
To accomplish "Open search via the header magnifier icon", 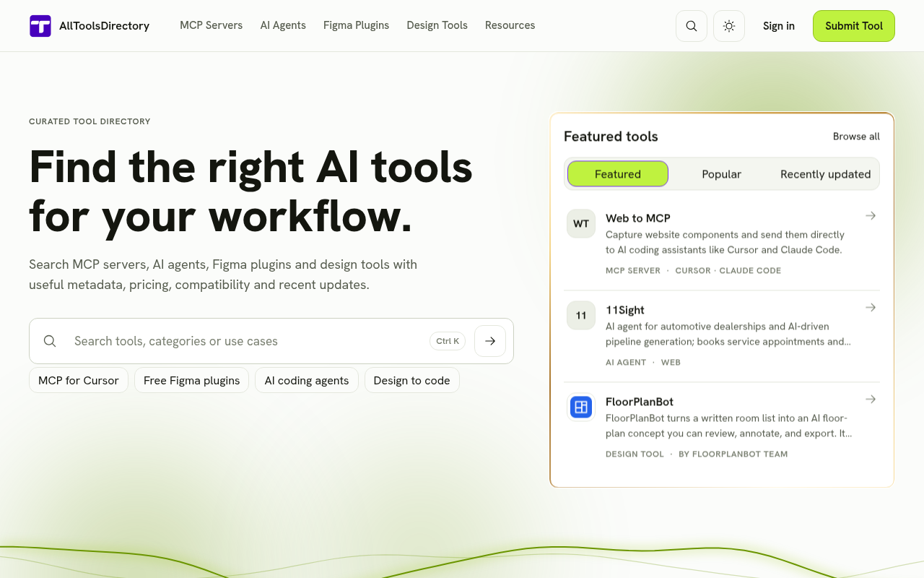I will pyautogui.click(x=692, y=26).
